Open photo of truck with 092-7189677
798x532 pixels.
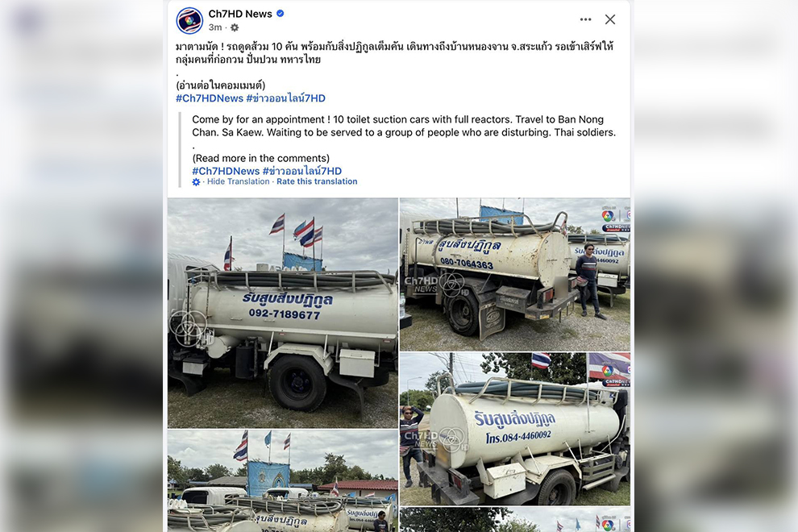283,313
